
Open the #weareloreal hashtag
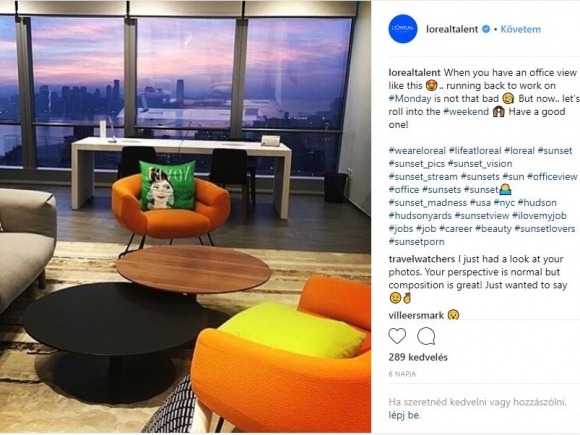pos(417,151)
